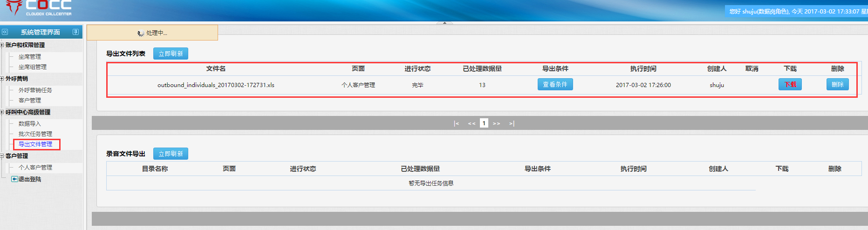Collapse the 客户管理 tree section
The image size is (868, 230).
[2, 156]
